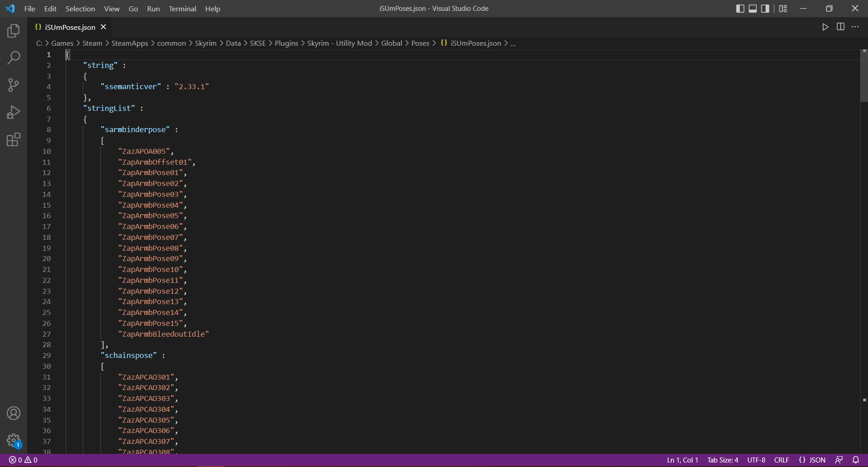This screenshot has width=868, height=467.
Task: Click the "stringList" key text
Action: (x=109, y=109)
